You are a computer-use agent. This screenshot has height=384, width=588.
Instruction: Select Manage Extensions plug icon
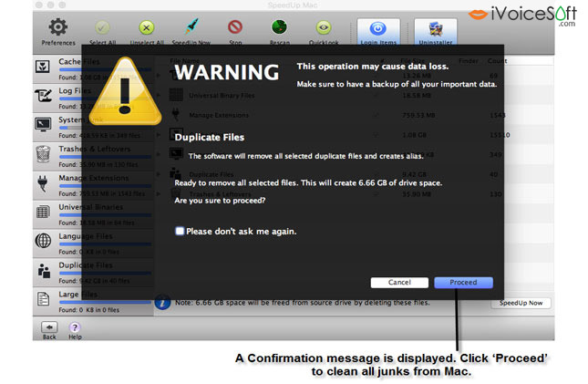coord(43,183)
